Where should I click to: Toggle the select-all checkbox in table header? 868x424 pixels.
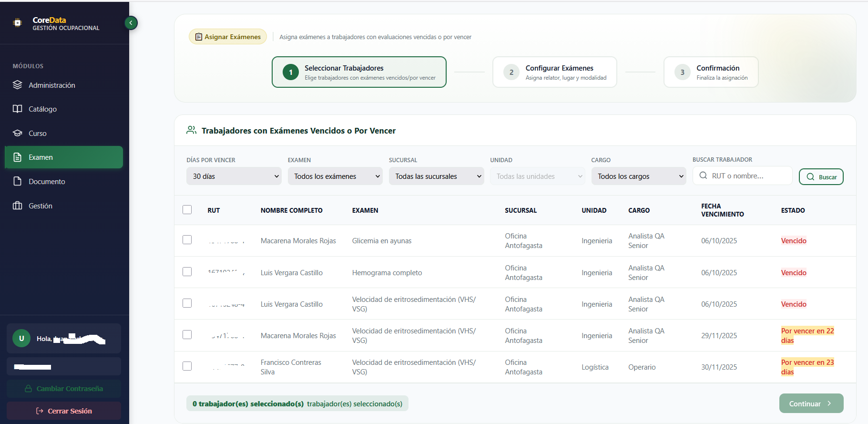click(187, 210)
